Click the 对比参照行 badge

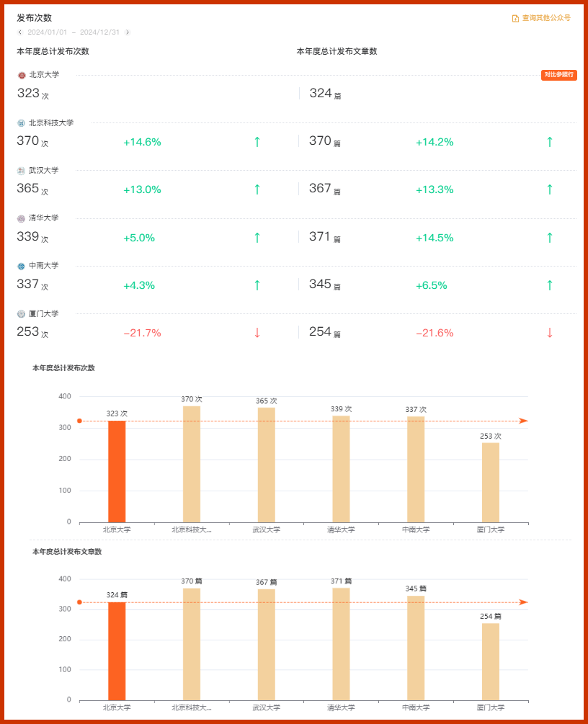coord(559,75)
